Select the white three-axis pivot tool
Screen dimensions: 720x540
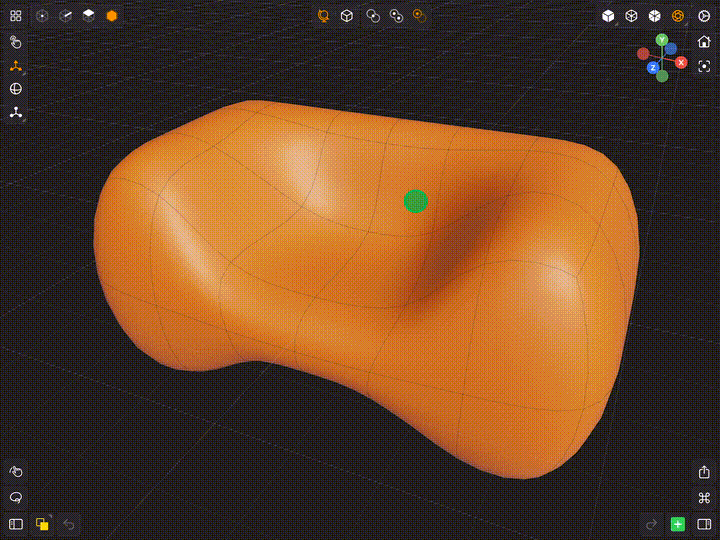point(16,112)
